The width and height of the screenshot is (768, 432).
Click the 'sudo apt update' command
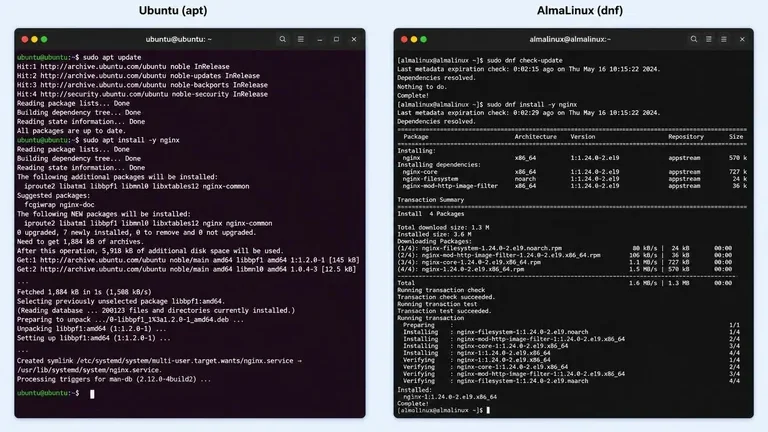click(x=112, y=57)
